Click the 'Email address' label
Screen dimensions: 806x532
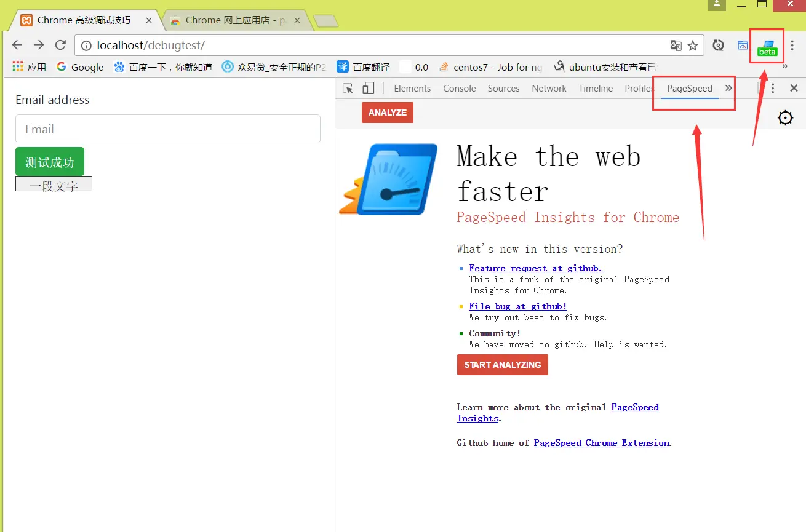[52, 100]
